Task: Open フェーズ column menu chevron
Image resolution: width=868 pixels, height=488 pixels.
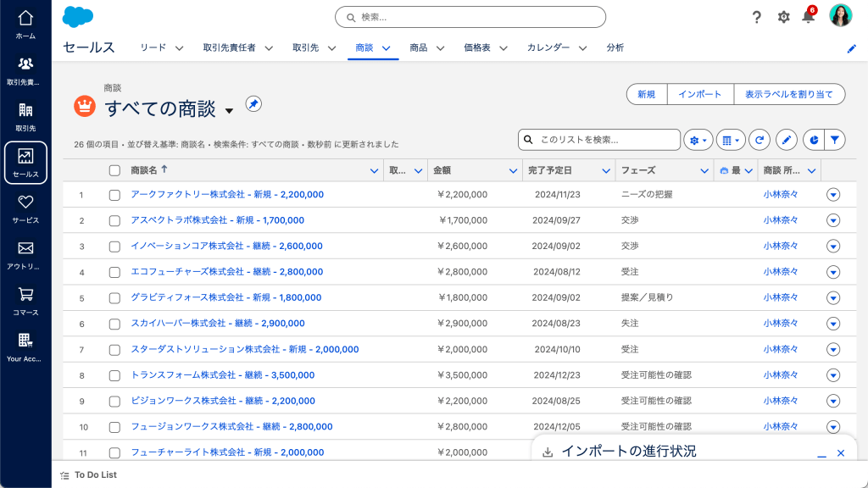Action: 704,171
